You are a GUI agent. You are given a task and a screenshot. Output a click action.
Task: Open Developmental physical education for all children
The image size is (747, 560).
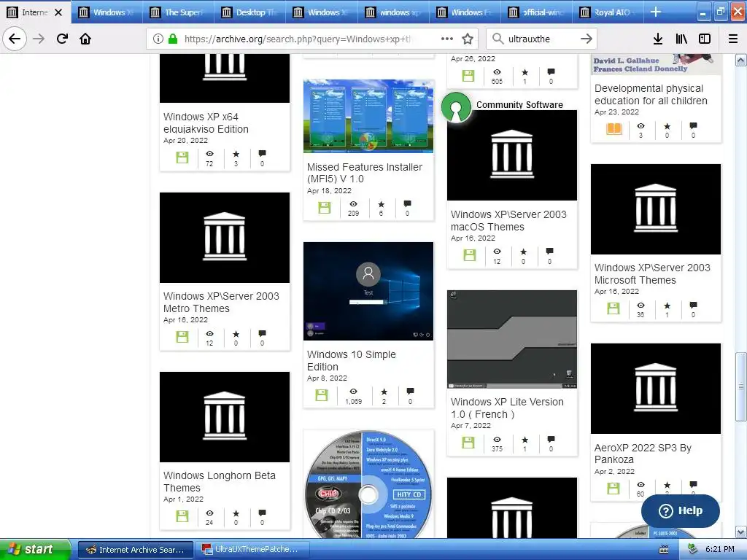(650, 94)
